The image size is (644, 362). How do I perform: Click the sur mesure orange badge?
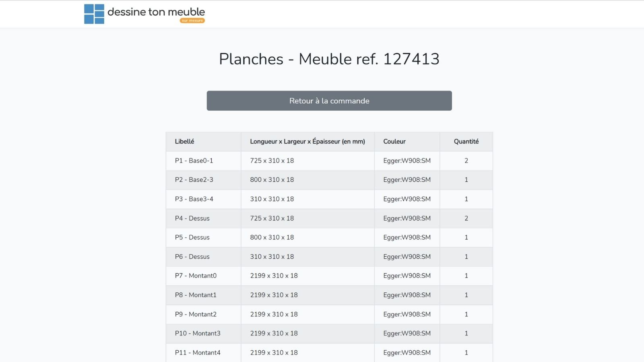(x=192, y=21)
